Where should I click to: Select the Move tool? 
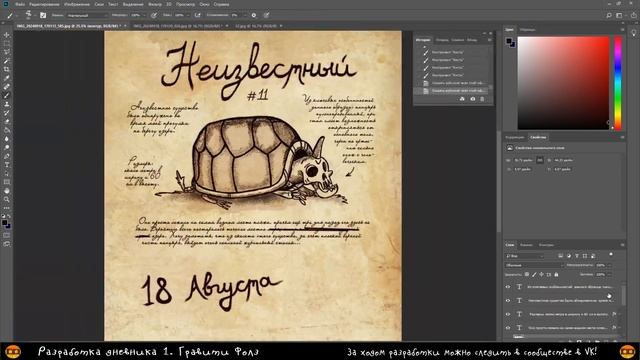pos(7,35)
